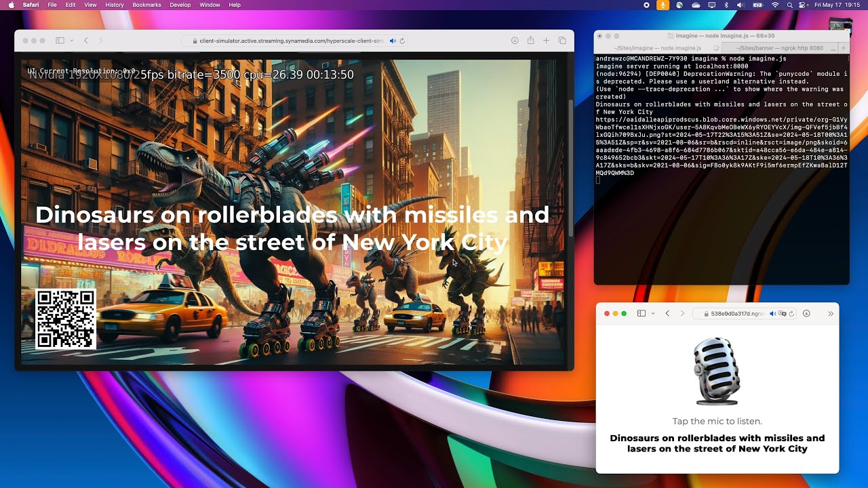Open the Wi-Fi menu bar icon
The image size is (868, 488).
pyautogui.click(x=775, y=5)
